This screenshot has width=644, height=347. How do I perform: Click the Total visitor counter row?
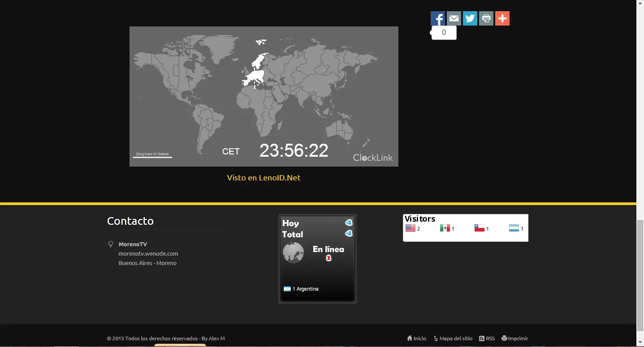click(317, 234)
